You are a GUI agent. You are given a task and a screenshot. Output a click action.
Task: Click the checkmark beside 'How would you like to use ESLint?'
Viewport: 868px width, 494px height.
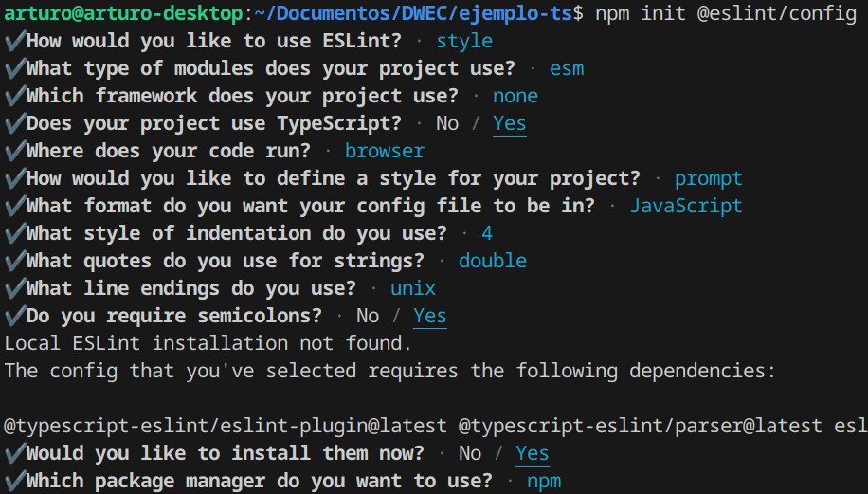[x=14, y=41]
